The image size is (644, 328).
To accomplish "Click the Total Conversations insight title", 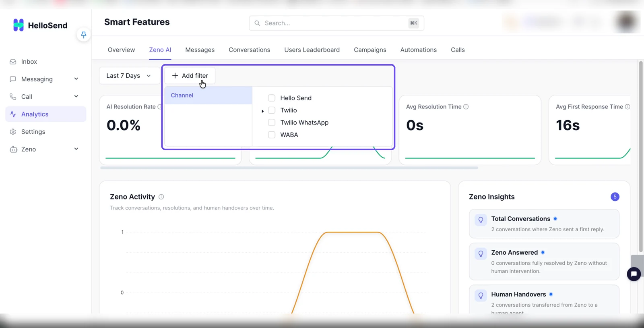I will point(520,219).
